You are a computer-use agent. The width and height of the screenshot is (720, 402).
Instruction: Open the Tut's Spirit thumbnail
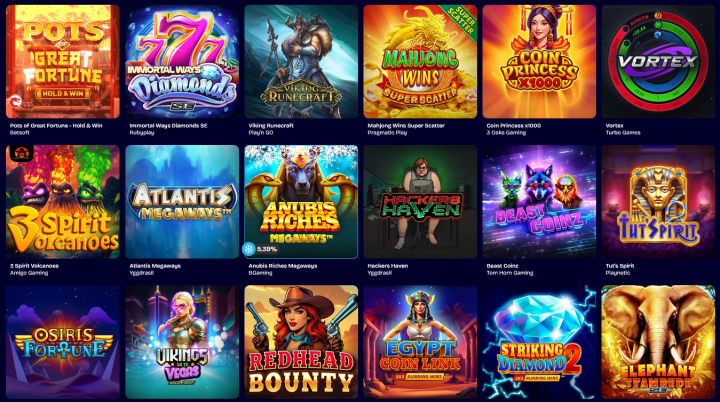coord(658,202)
